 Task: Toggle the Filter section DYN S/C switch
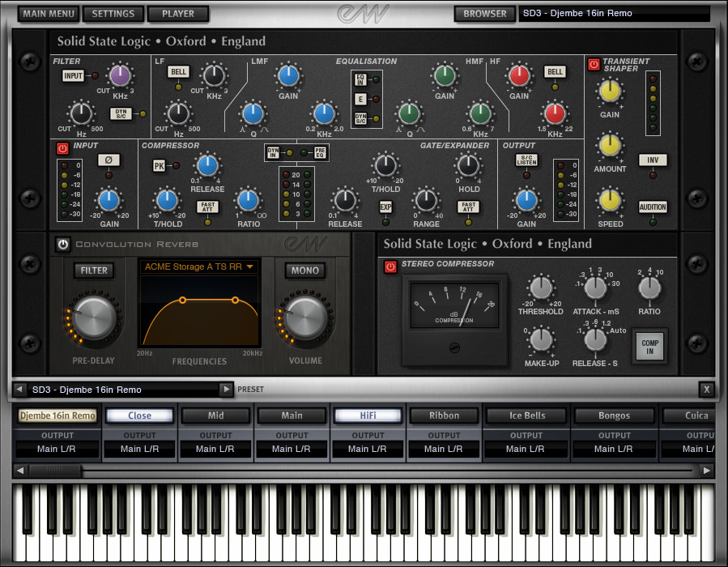[121, 113]
